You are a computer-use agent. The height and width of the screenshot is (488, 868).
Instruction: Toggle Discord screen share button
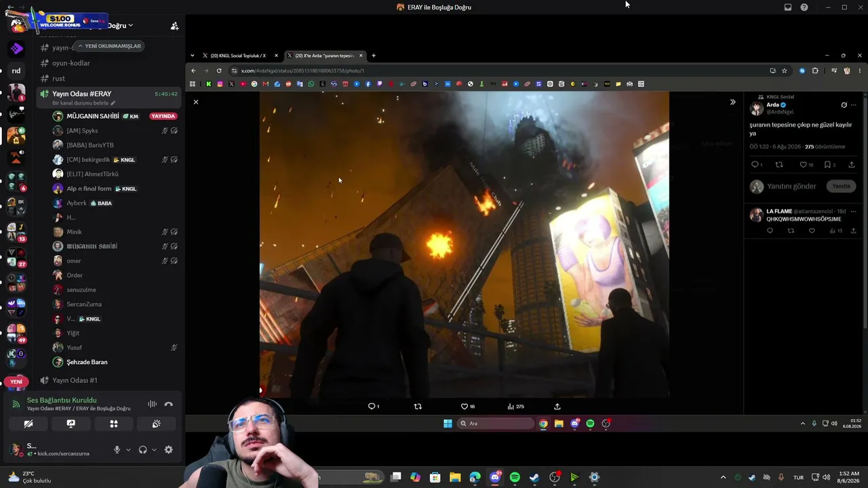click(71, 424)
